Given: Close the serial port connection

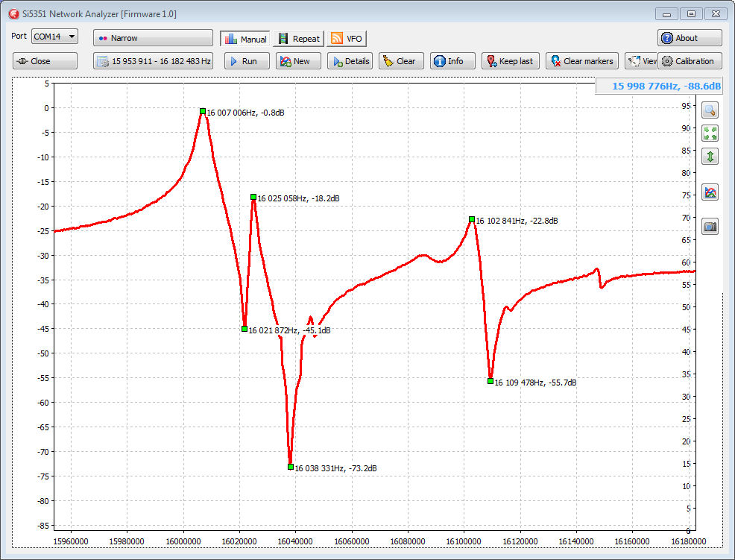Looking at the screenshot, I should click(45, 61).
